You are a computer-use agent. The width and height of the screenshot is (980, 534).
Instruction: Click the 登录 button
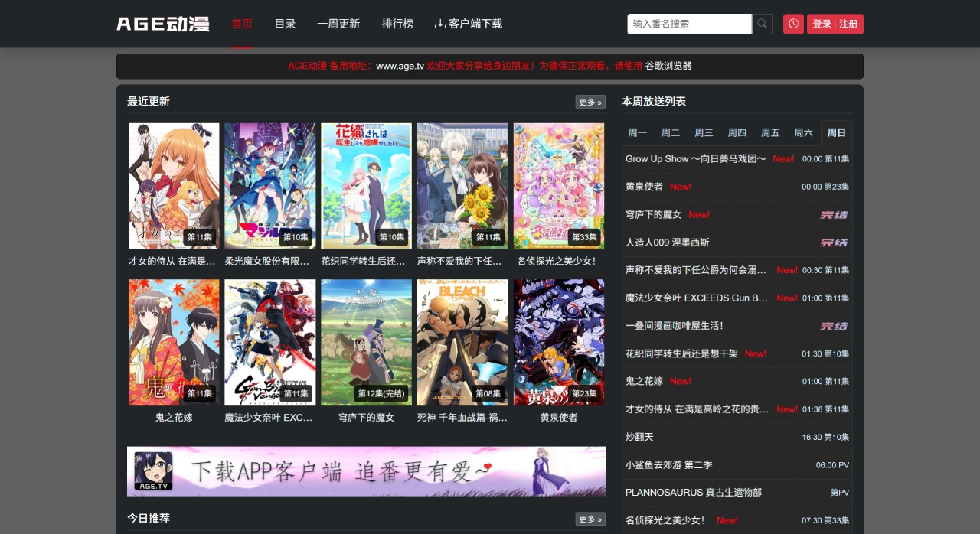pyautogui.click(x=822, y=24)
